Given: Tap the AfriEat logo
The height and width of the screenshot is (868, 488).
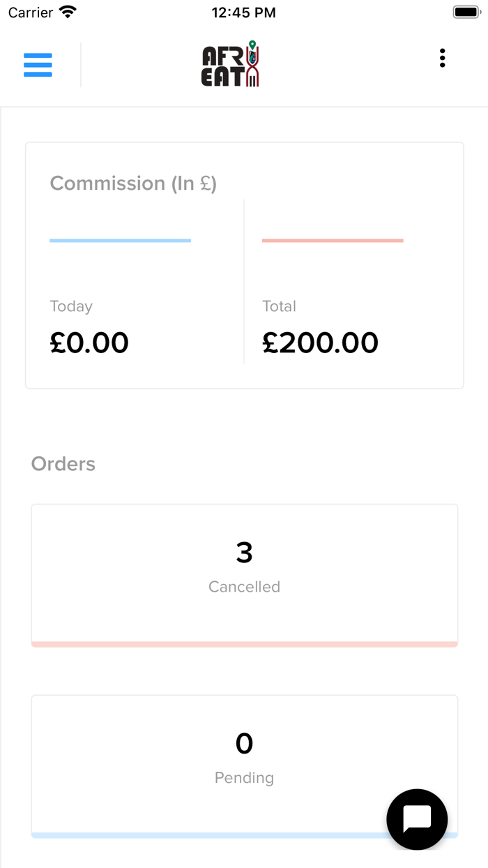Looking at the screenshot, I should click(x=231, y=64).
